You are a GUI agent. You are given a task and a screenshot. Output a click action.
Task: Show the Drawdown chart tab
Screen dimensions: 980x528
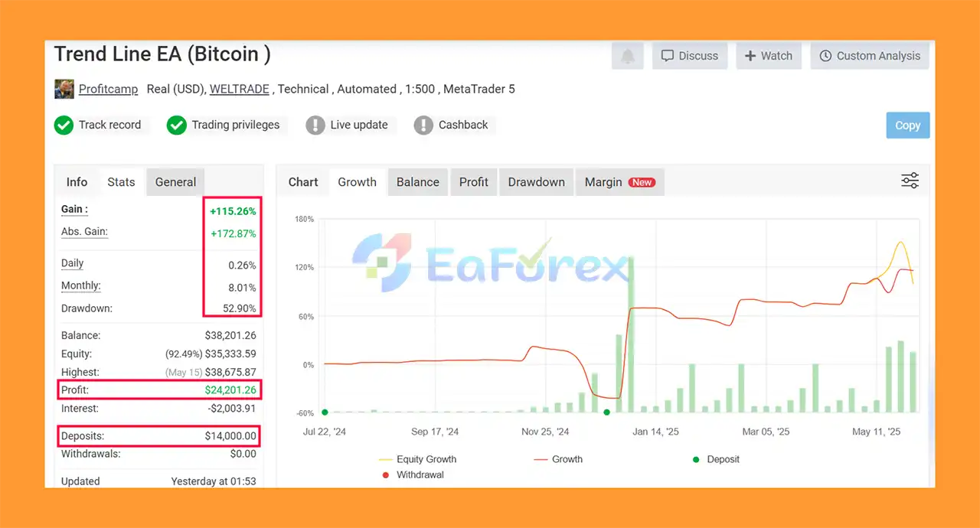pos(537,182)
